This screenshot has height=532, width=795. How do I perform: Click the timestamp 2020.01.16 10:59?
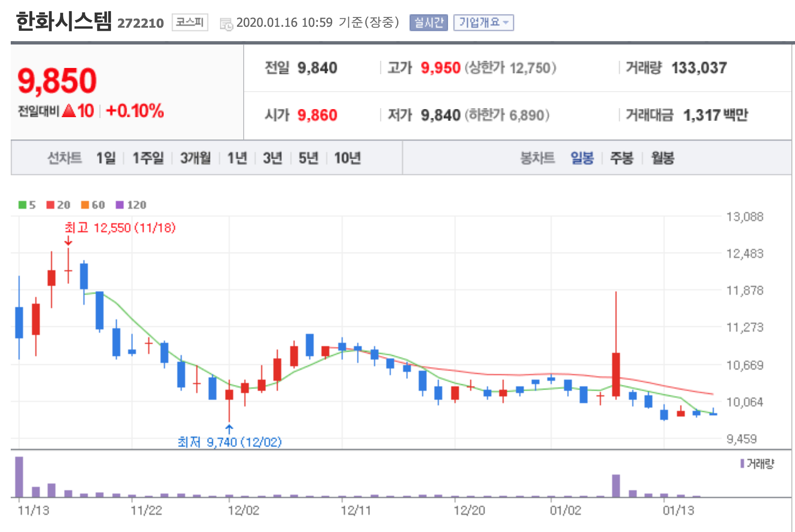(x=284, y=22)
